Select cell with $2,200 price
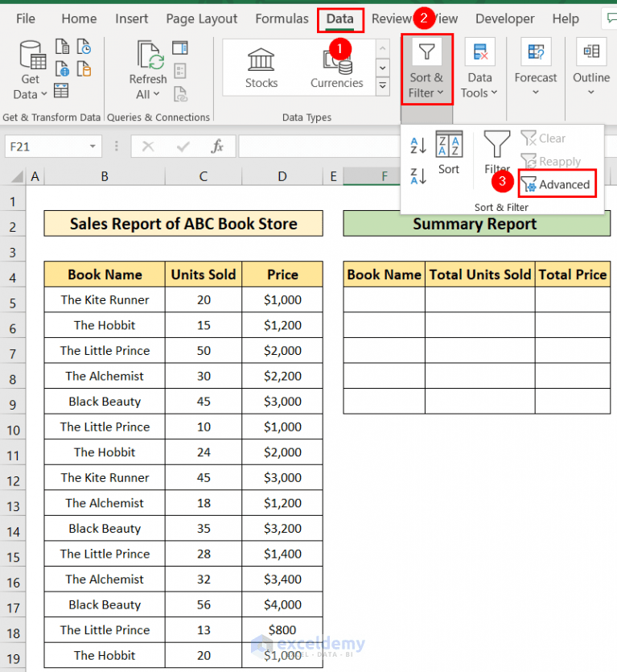Viewport: 617px width, 672px height. pyautogui.click(x=282, y=376)
